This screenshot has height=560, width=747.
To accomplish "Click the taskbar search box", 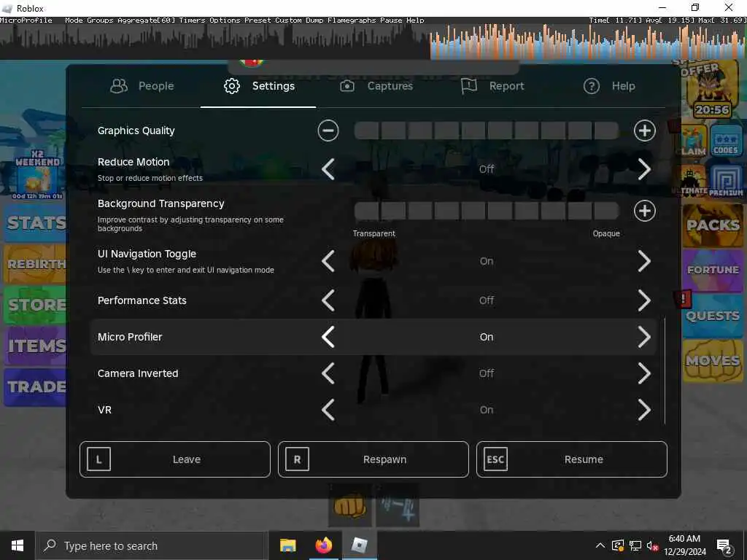I will point(152,545).
